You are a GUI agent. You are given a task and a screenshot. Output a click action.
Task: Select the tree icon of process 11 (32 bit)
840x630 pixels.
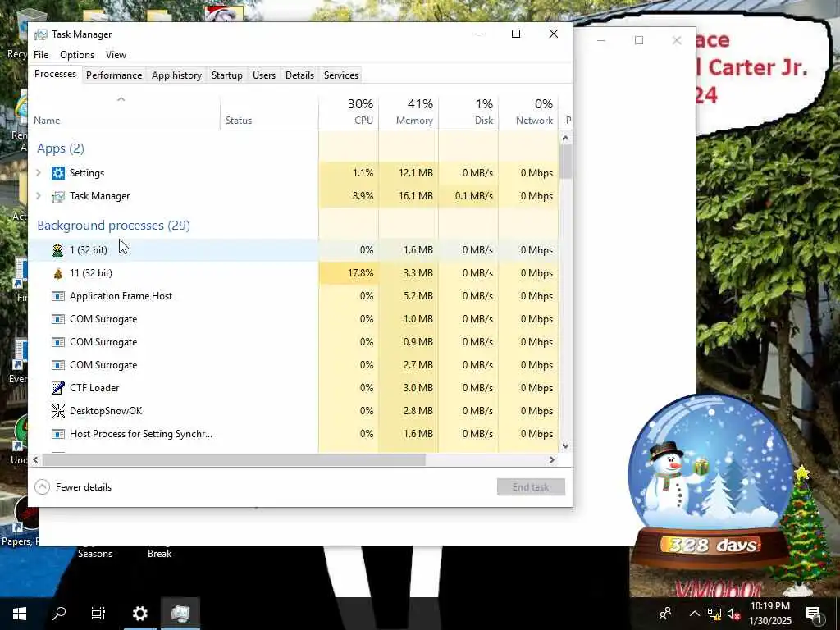click(x=58, y=273)
